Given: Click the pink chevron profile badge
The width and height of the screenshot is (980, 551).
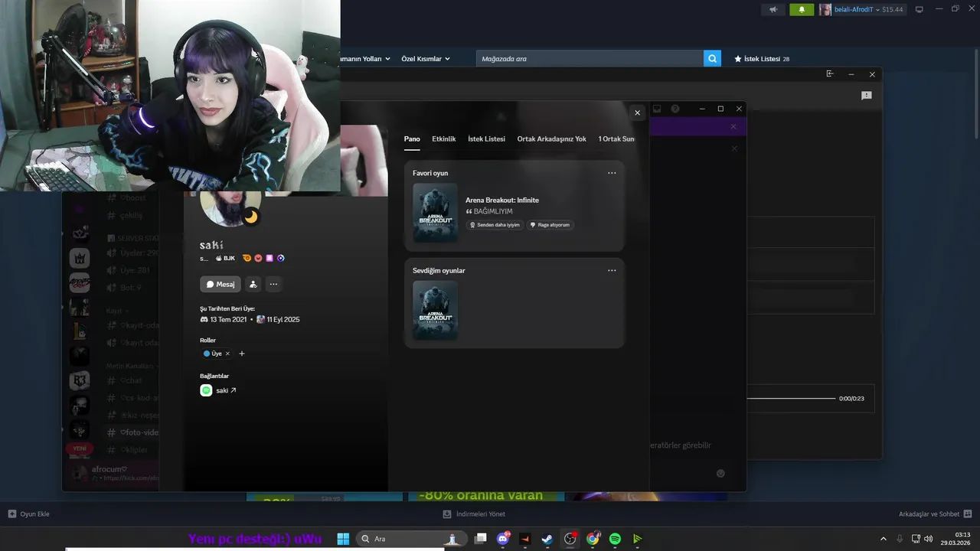Looking at the screenshot, I should pos(258,258).
